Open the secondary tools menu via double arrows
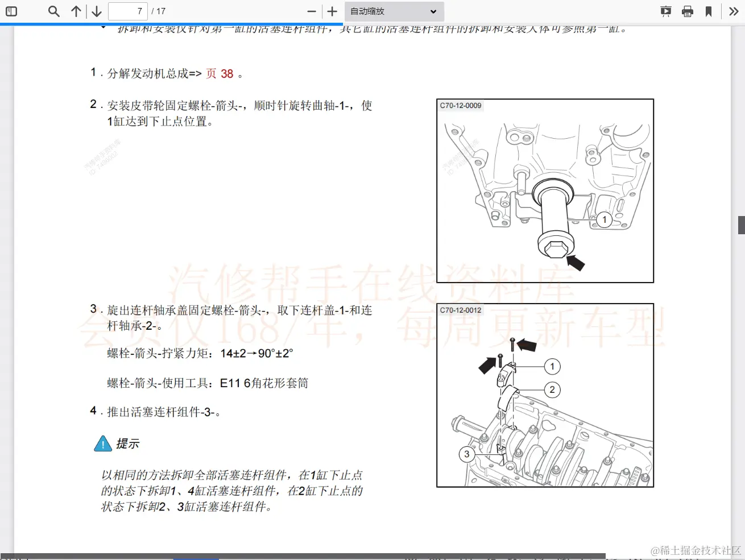This screenshot has width=745, height=560. [734, 11]
